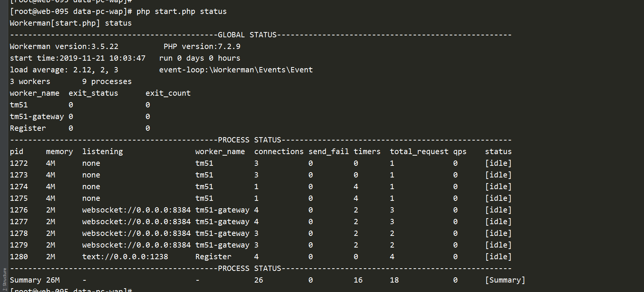The width and height of the screenshot is (644, 292).
Task: Click the first PROCESS STATUS header
Action: coord(249,140)
